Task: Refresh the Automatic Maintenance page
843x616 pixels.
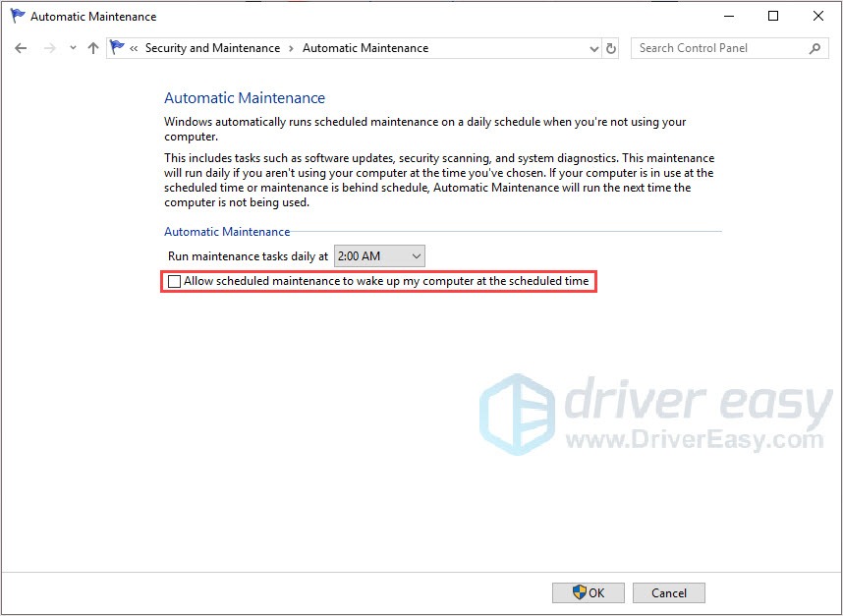Action: coord(611,48)
